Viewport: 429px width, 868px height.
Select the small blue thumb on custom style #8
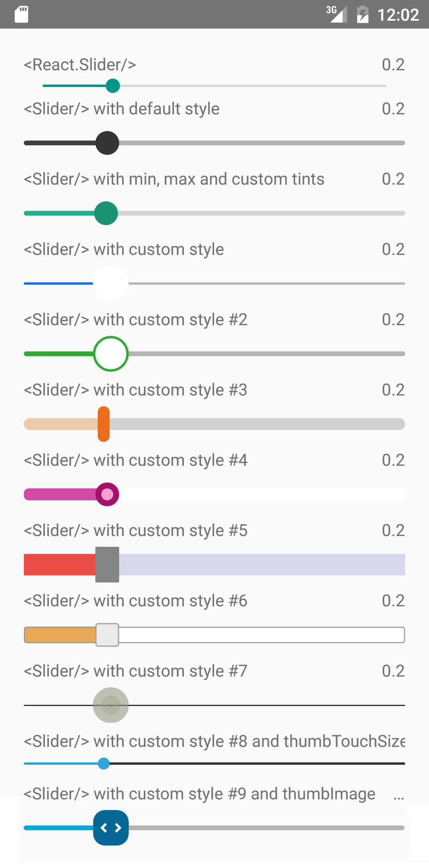(104, 763)
